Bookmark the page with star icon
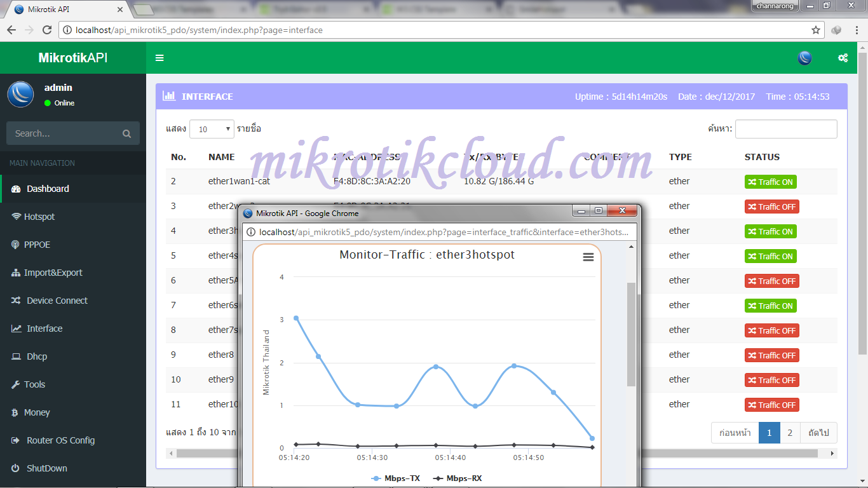Image resolution: width=868 pixels, height=488 pixels. 816,30
